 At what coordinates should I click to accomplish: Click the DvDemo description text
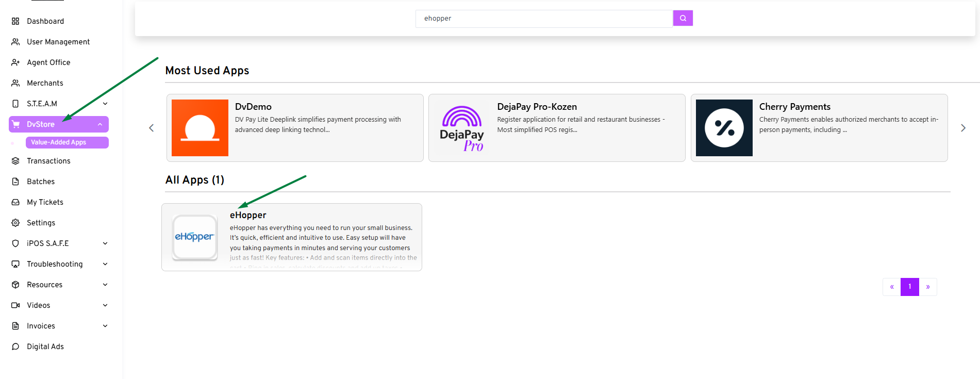click(x=318, y=125)
